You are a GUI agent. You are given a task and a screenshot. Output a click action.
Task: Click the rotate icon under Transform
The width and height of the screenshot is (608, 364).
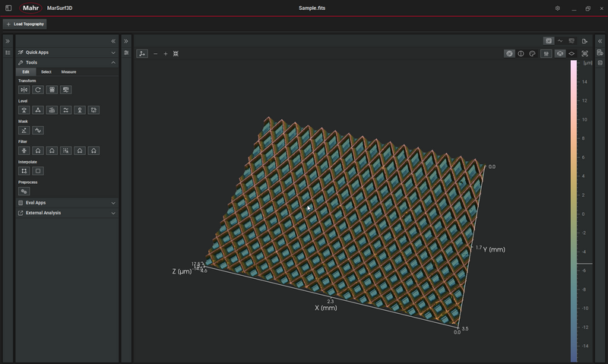[x=38, y=90]
